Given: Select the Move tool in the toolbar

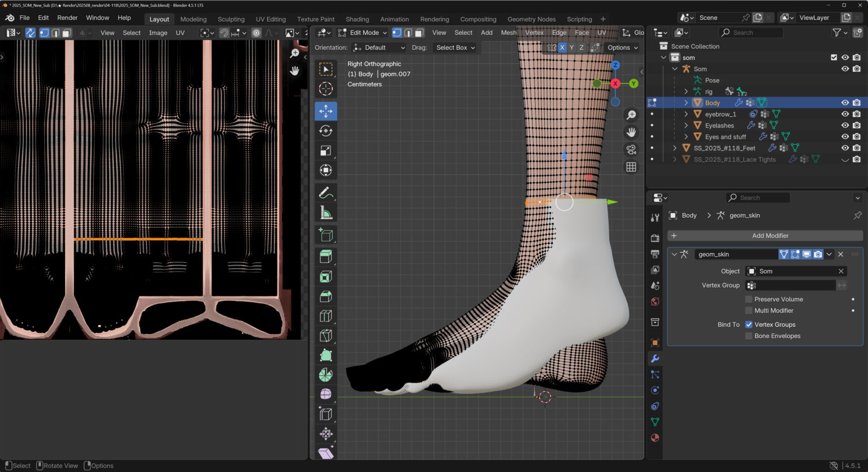Looking at the screenshot, I should (325, 111).
